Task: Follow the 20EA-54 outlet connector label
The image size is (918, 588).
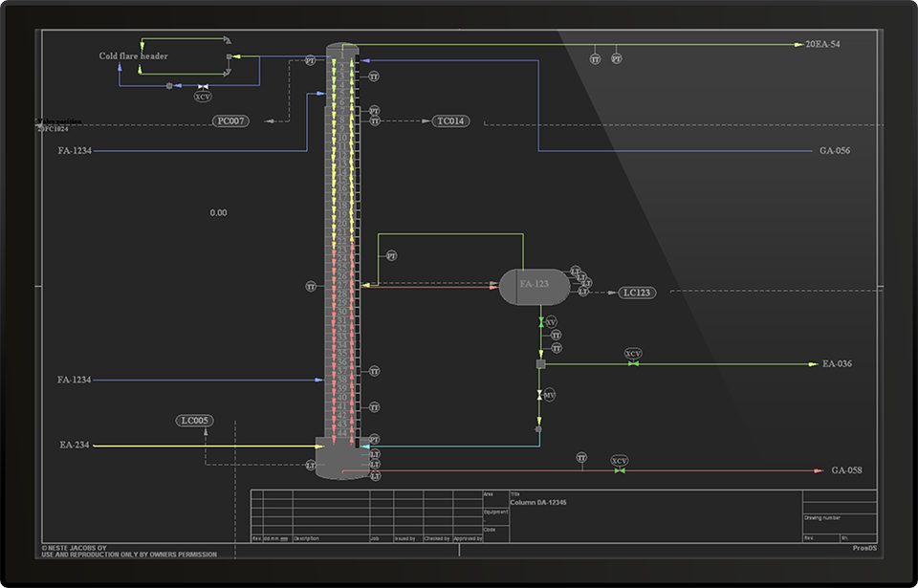Action: [x=822, y=44]
